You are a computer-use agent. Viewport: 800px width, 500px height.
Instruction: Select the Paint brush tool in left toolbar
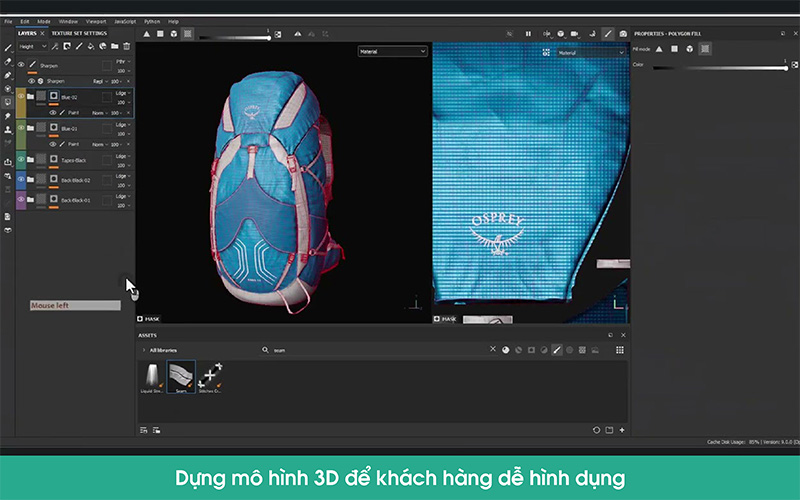coord(8,48)
